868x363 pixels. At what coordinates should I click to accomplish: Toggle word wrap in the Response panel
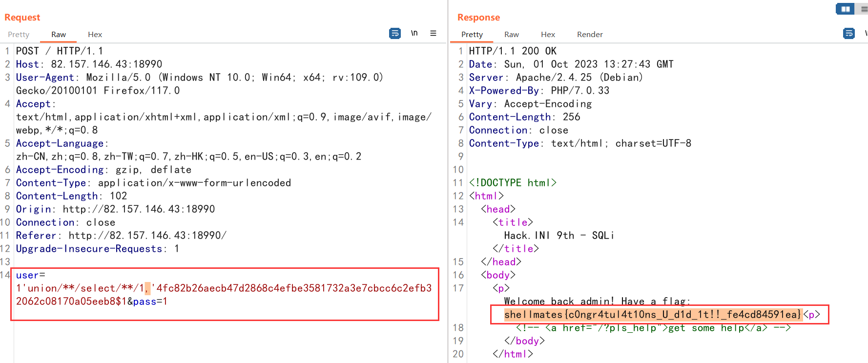pos(849,33)
